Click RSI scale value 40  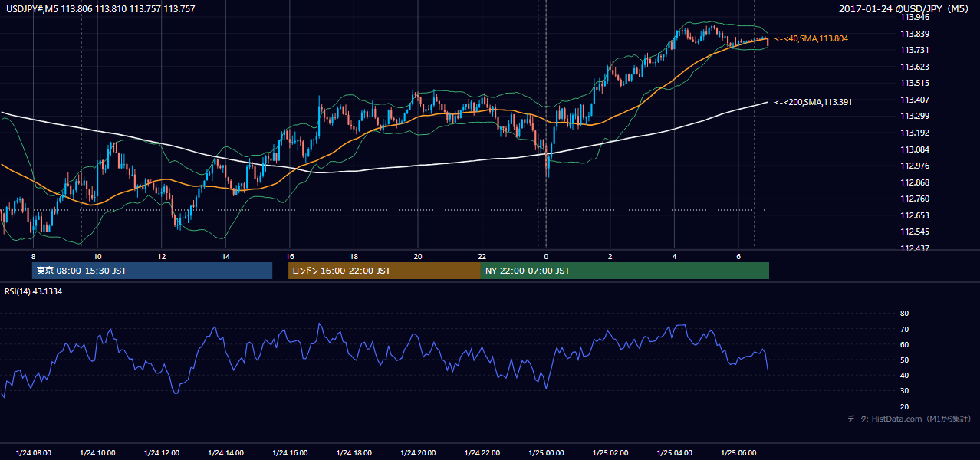904,375
